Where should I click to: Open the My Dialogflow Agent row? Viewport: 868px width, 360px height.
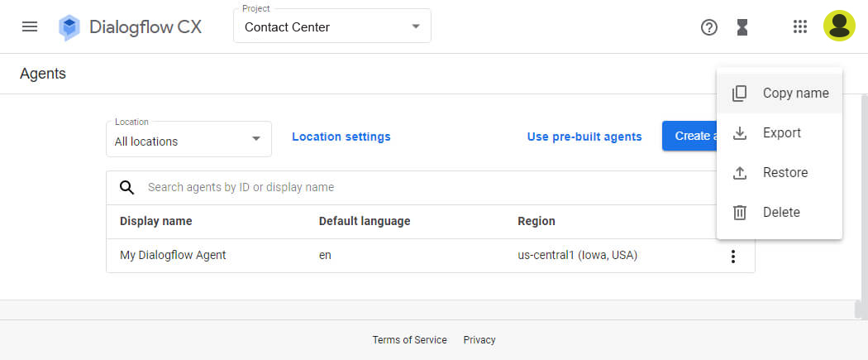pos(430,256)
